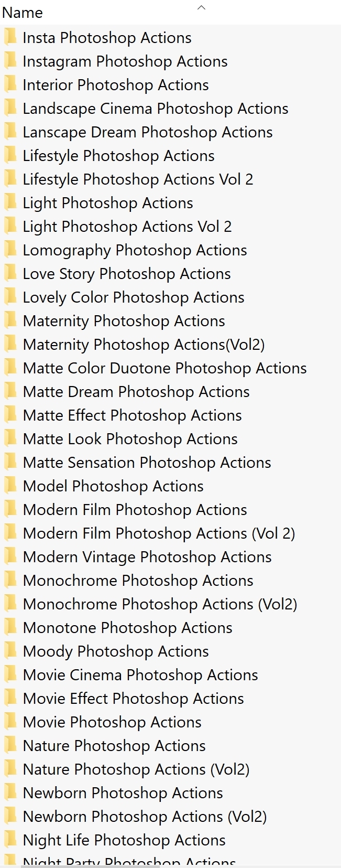Click the Night Life Photoshop Actions folder icon
Screen dimensions: 341x868
(x=10, y=840)
